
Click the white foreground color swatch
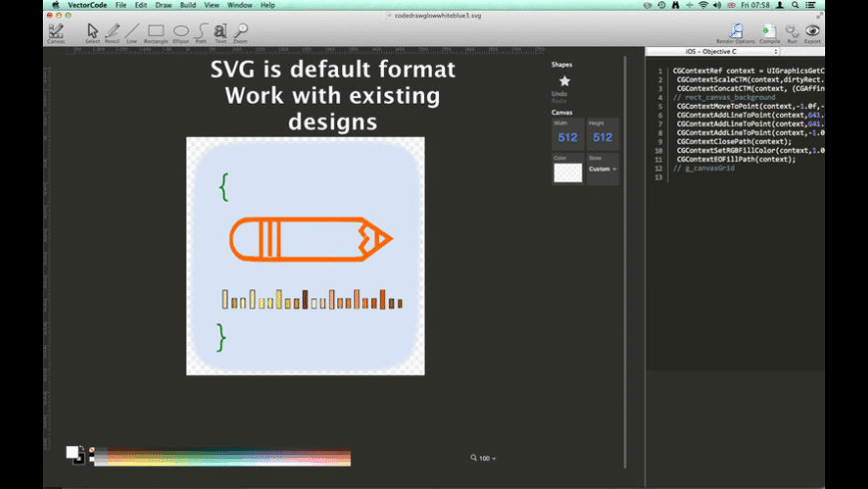point(72,452)
